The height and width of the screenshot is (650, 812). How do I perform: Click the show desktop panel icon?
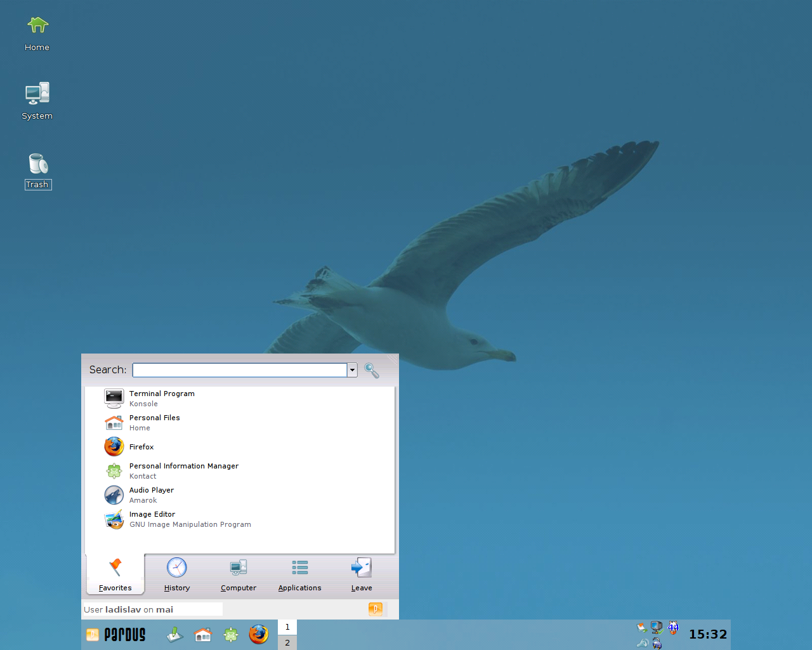coord(174,635)
